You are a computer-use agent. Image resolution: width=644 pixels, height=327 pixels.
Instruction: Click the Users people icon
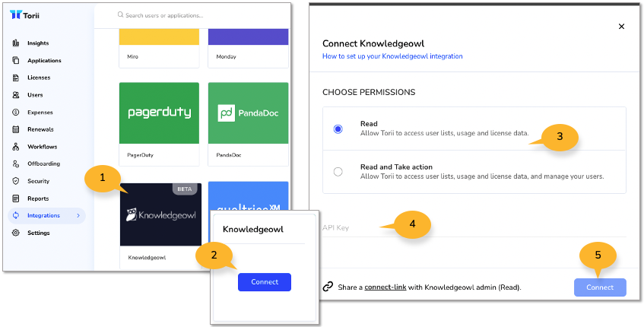click(x=16, y=95)
